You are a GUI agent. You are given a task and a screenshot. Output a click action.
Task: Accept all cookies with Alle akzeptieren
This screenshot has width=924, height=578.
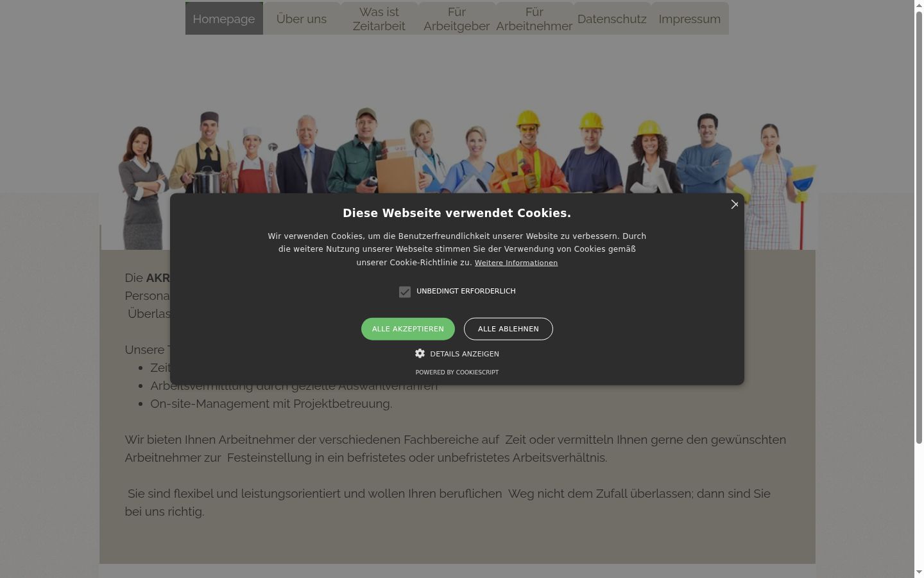[408, 329]
